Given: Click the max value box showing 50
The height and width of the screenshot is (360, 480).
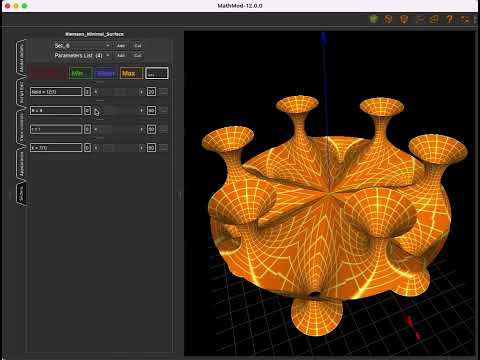Looking at the screenshot, I should 151,129.
